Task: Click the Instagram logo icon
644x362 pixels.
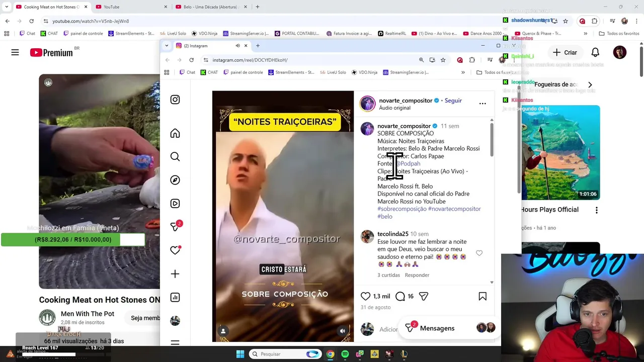Action: (175, 100)
